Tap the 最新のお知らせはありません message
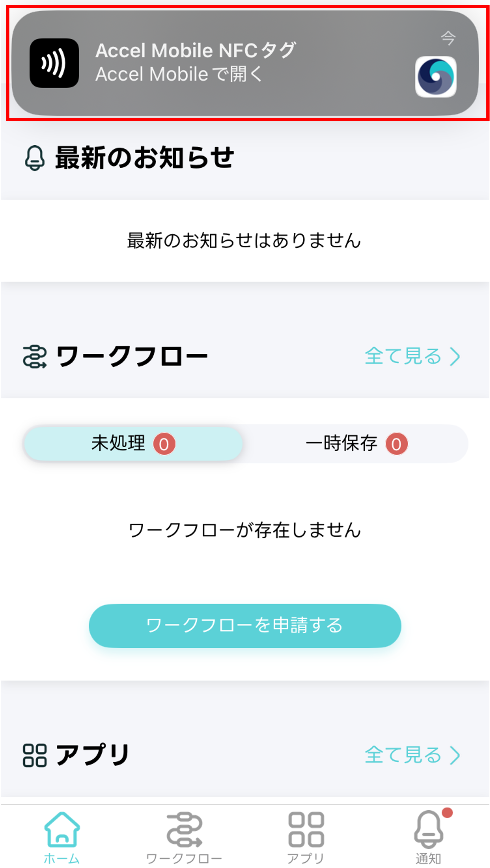Viewport: 490px width, 868px height. click(244, 241)
